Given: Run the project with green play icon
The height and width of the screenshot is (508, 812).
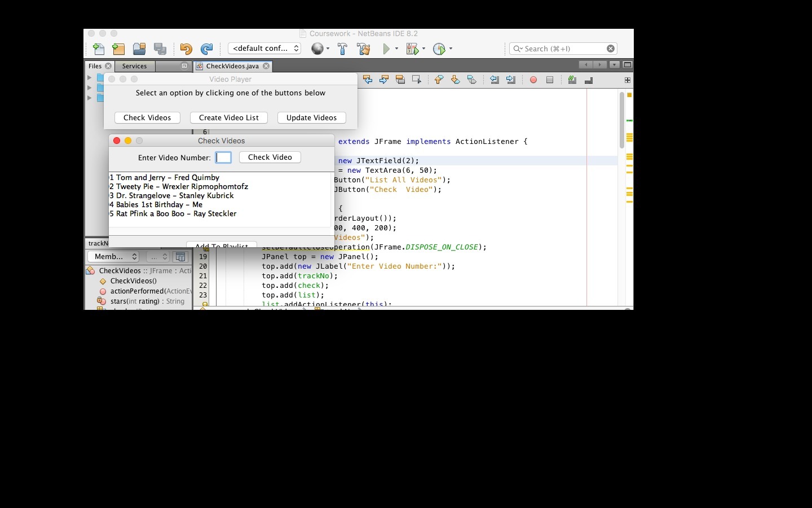Looking at the screenshot, I should (386, 49).
